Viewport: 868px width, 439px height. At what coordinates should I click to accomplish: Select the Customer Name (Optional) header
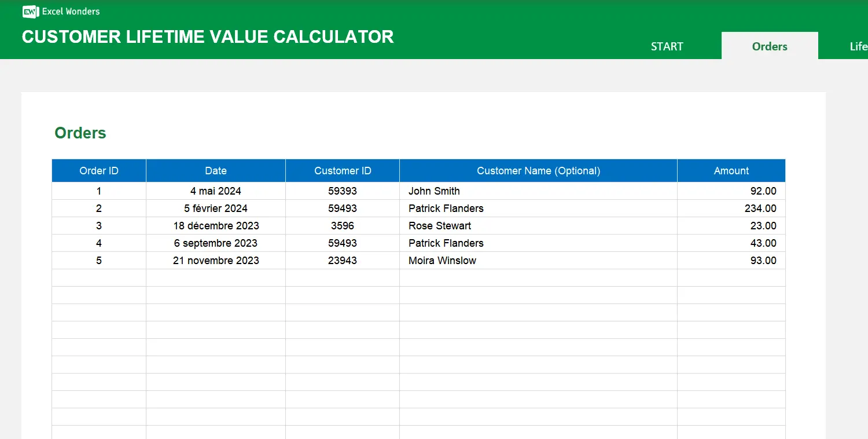click(x=538, y=170)
